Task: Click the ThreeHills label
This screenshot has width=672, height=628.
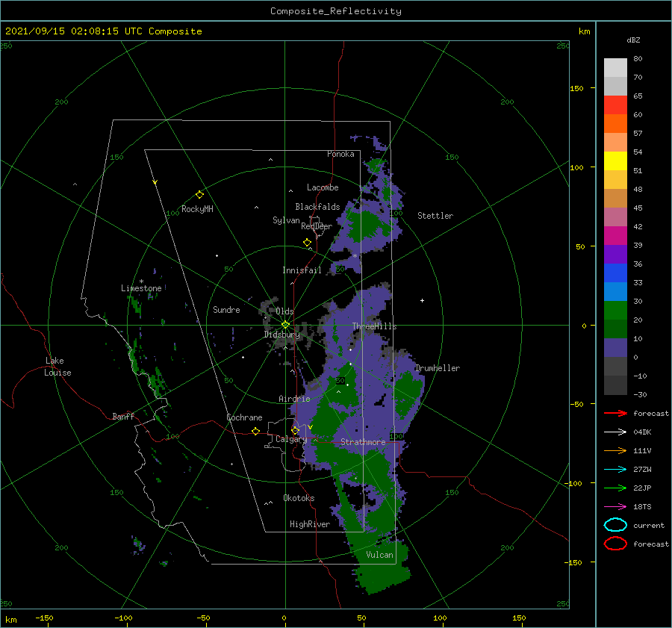Action: 375,326
